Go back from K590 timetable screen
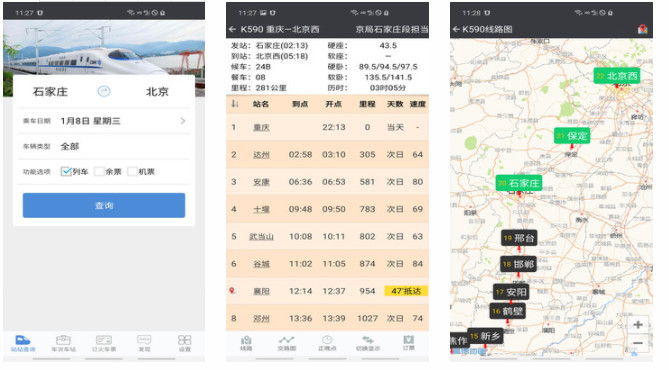669x370 pixels. (233, 29)
